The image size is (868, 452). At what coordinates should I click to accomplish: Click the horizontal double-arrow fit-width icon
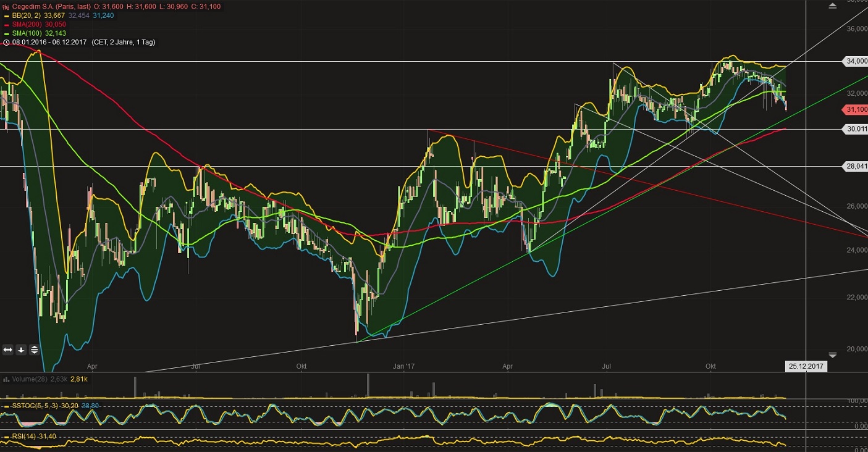tap(7, 349)
